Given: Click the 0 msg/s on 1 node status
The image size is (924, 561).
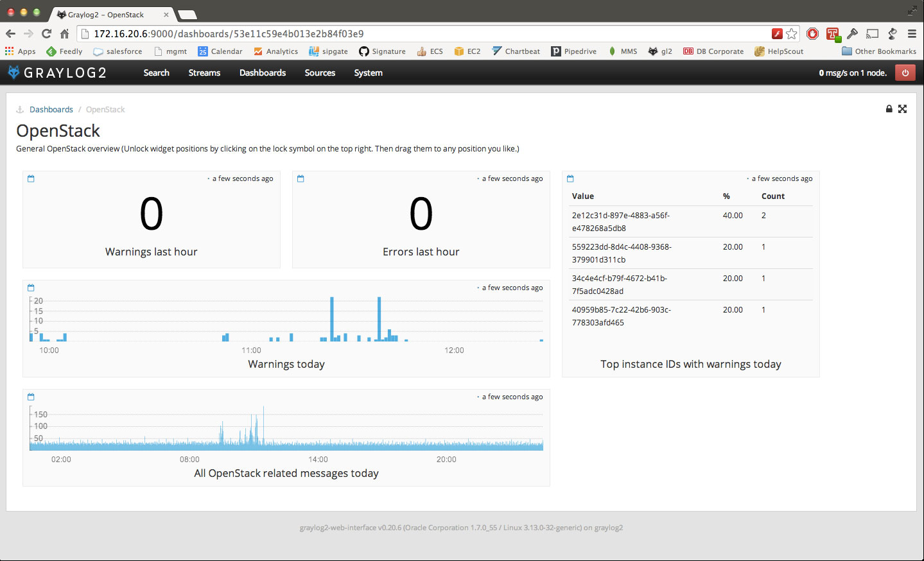Looking at the screenshot, I should tap(853, 73).
